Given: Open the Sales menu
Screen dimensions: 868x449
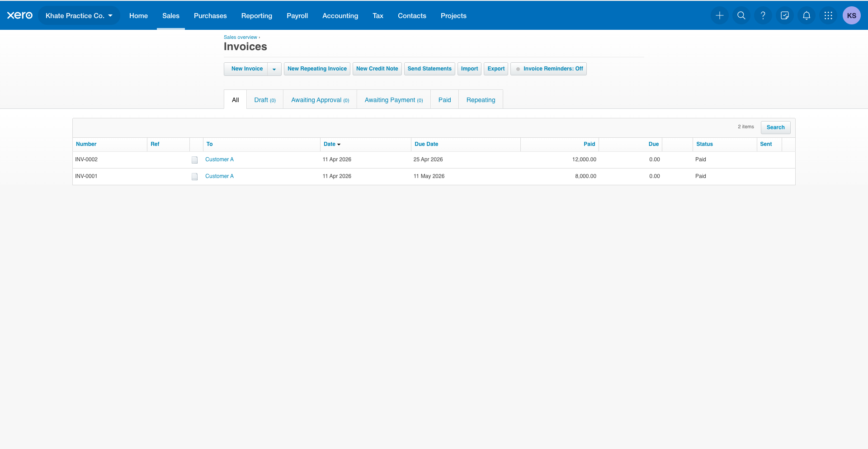Looking at the screenshot, I should (171, 15).
